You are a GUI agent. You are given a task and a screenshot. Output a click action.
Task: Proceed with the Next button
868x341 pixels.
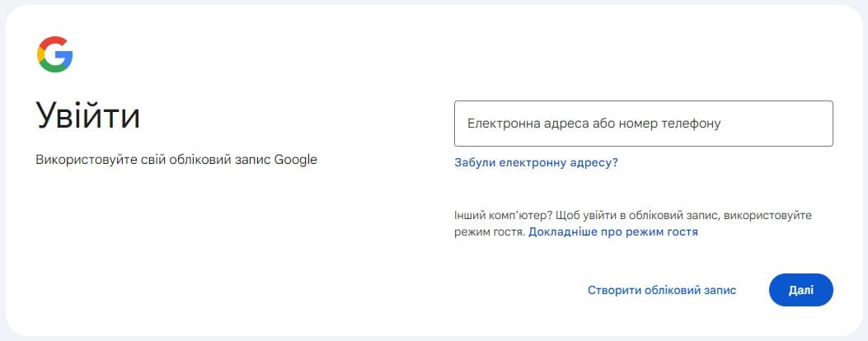(800, 290)
